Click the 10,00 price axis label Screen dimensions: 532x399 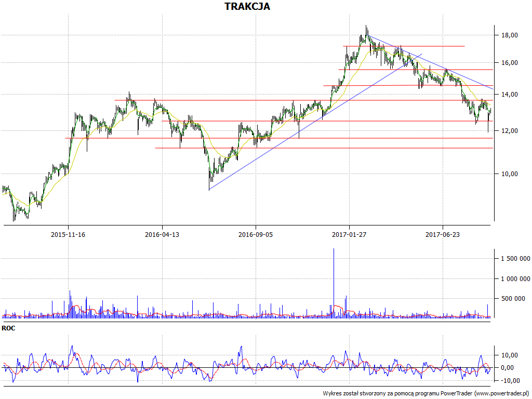[510, 174]
